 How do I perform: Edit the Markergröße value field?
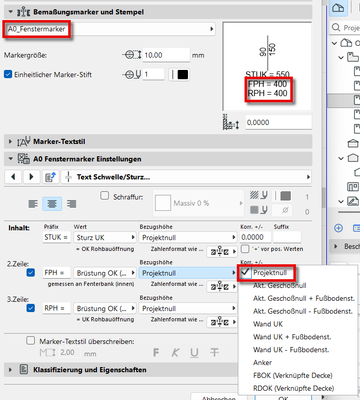[166, 55]
